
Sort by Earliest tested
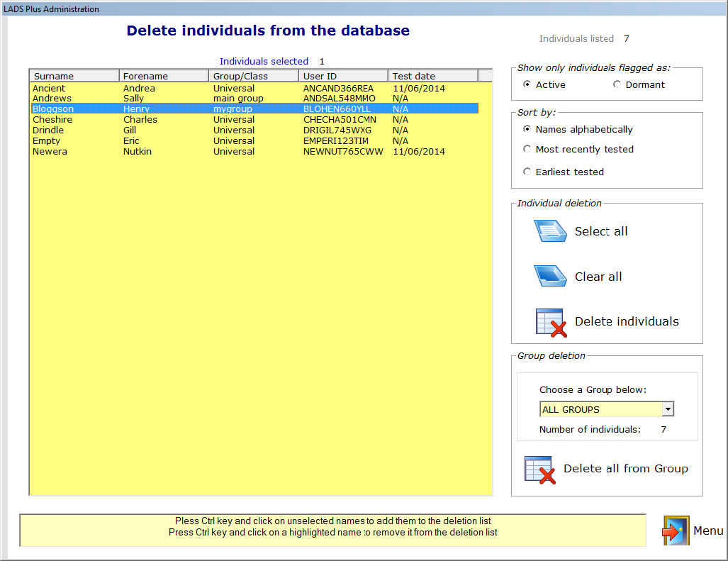pos(527,172)
